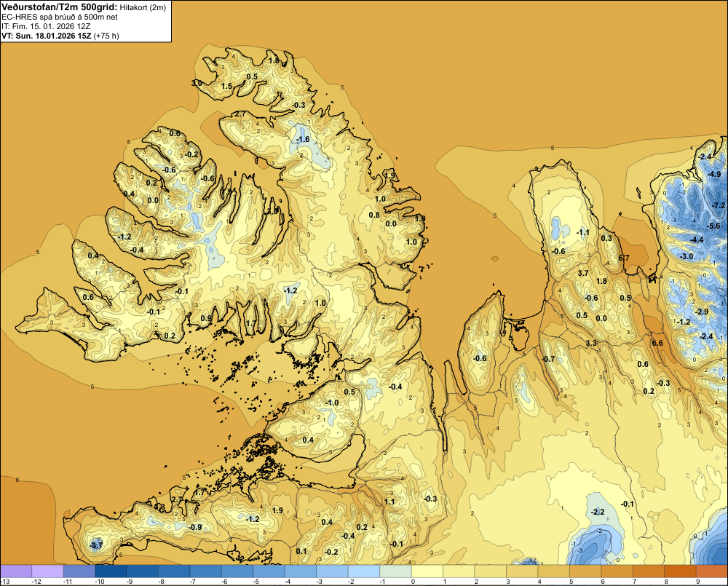The image size is (728, 586).
Task: Click the -1.0 temperature value
Action: (x=332, y=403)
